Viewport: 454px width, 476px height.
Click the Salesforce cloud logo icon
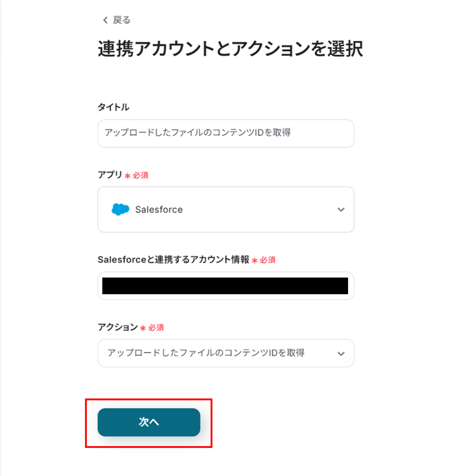(120, 209)
